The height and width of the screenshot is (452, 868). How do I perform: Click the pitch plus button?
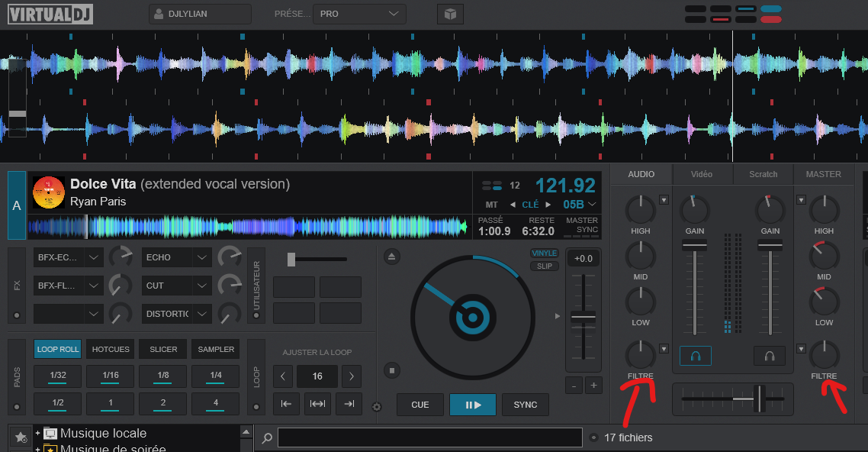[593, 386]
